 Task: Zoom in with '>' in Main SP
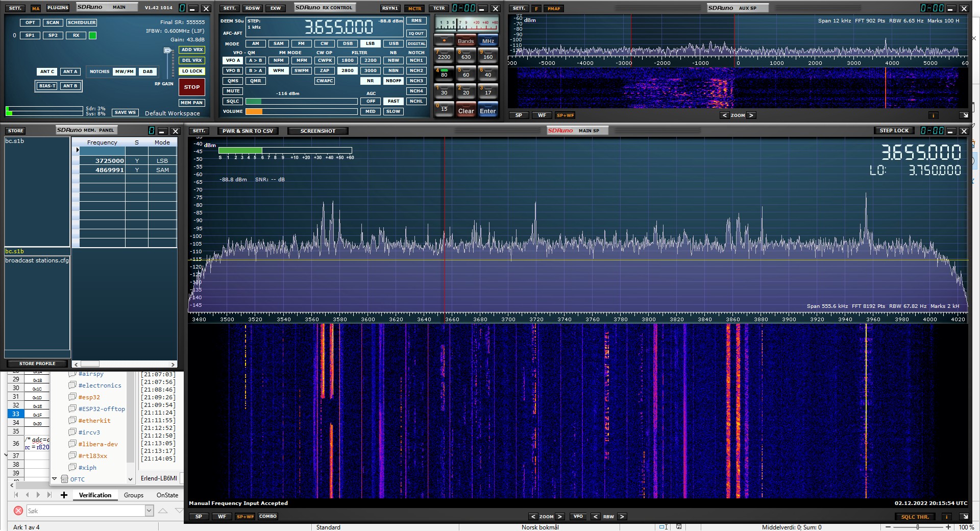click(x=560, y=517)
